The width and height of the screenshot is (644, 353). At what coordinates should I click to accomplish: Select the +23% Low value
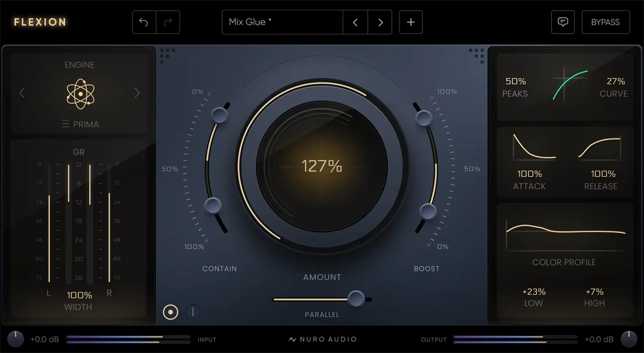point(534,292)
